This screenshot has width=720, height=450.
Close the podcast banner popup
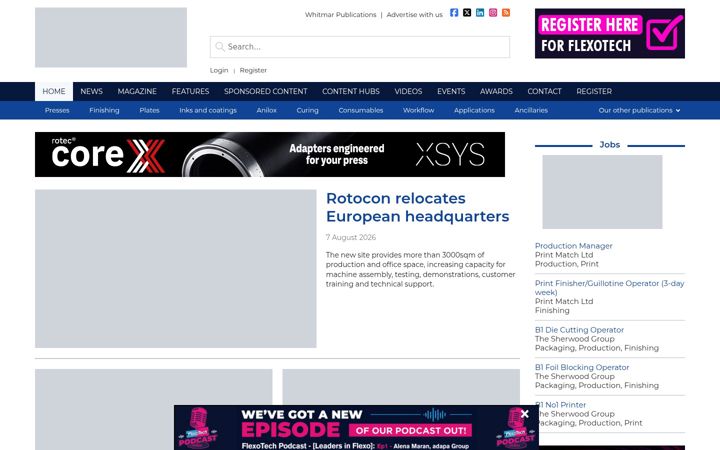(x=525, y=414)
